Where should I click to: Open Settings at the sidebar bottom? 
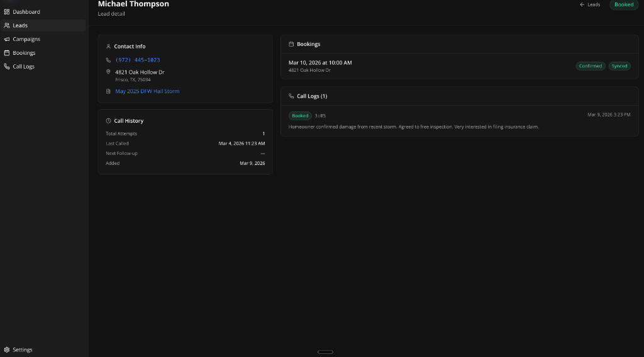click(x=43, y=349)
